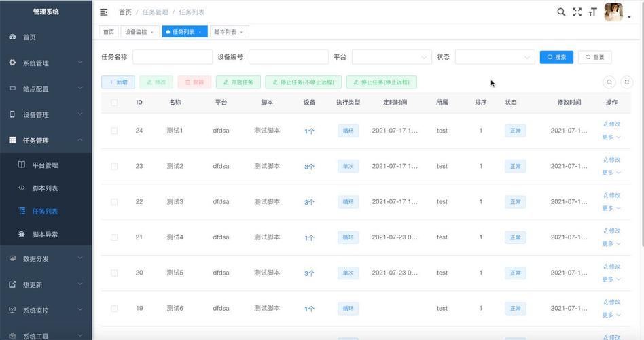Screen dimensions: 644x340
Task: Click the 1个 device link in row 测试4
Action: pos(309,237)
